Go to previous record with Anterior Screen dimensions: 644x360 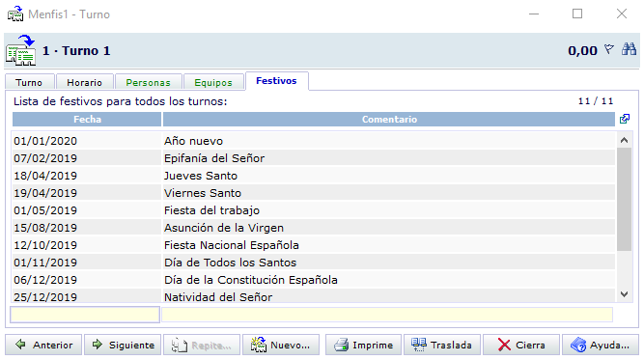coord(43,345)
